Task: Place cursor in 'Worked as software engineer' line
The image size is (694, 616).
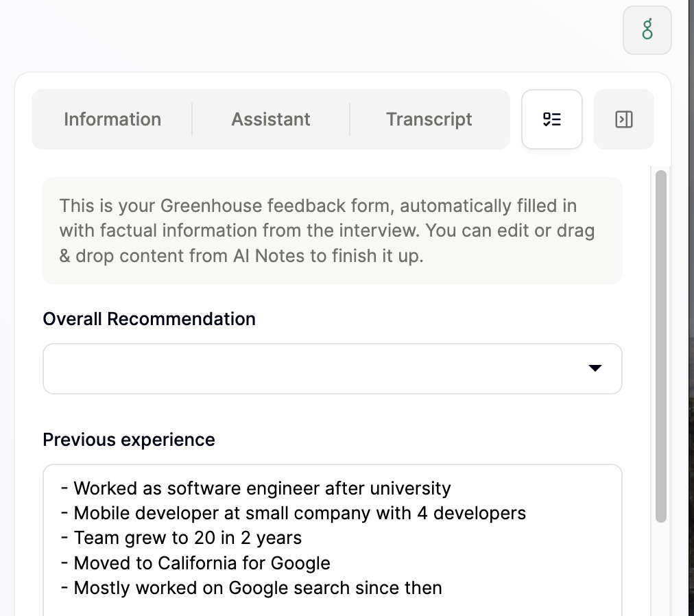Action: tap(262, 488)
